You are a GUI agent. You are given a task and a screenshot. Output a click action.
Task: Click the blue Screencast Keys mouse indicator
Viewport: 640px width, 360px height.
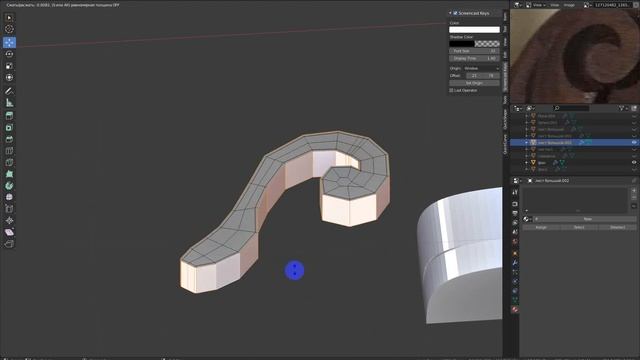[294, 270]
